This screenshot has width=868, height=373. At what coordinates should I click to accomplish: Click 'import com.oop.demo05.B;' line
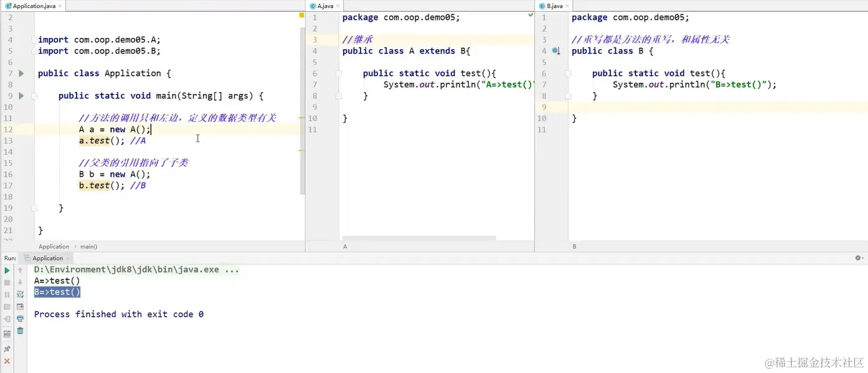coord(100,51)
